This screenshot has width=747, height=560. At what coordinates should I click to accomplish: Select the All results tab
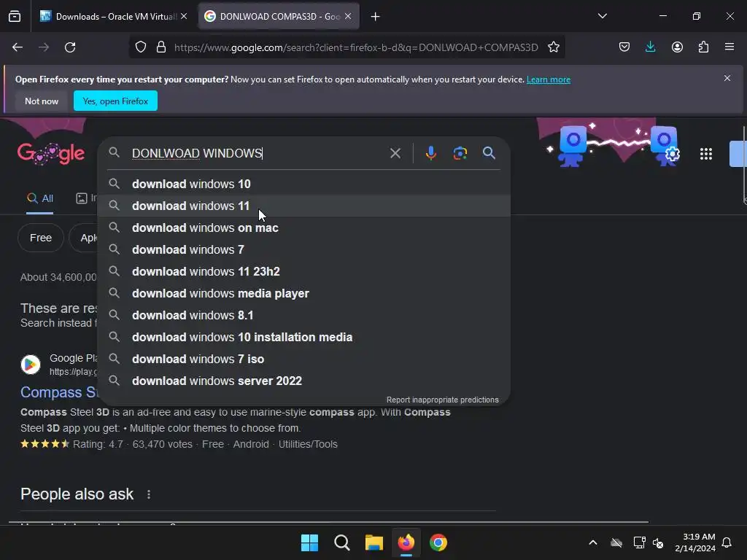[40, 198]
